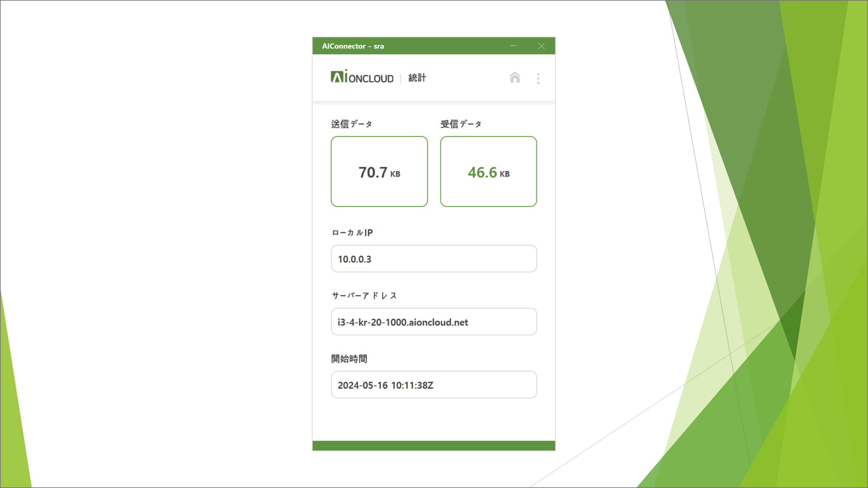Click the home icon in the header
The image size is (868, 488).
(x=515, y=78)
